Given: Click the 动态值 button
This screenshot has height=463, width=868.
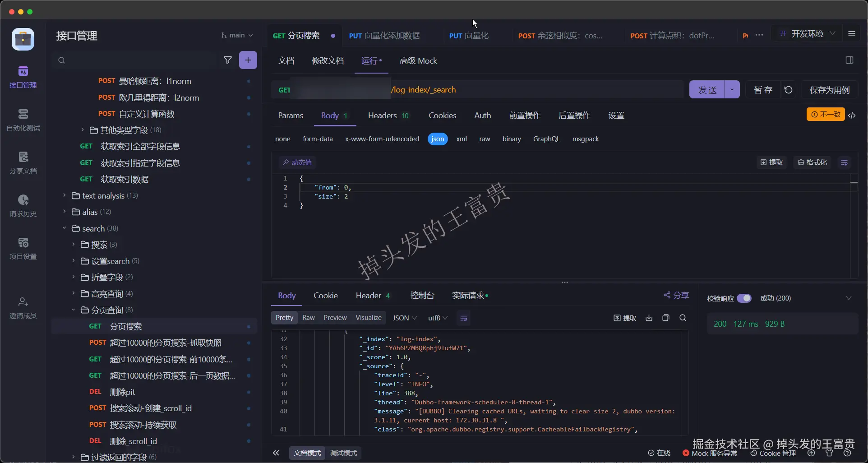Looking at the screenshot, I should [x=297, y=162].
